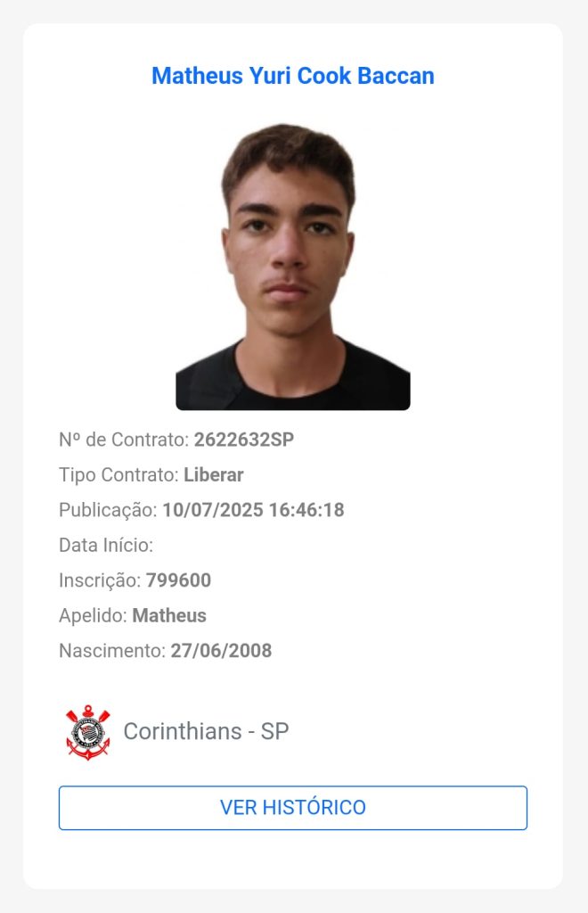Screen dimensions: 588x913
Task: Select the birth date 27/06/2008
Action: pos(221,650)
